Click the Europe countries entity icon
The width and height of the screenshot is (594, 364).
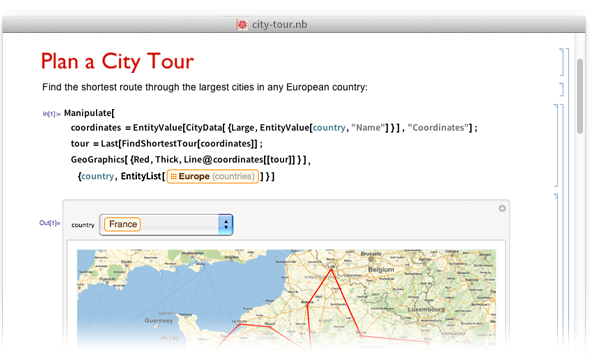tap(174, 176)
